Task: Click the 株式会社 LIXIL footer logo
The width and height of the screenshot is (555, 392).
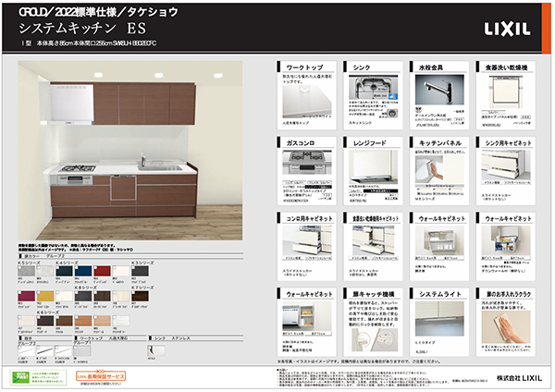Action: click(519, 378)
